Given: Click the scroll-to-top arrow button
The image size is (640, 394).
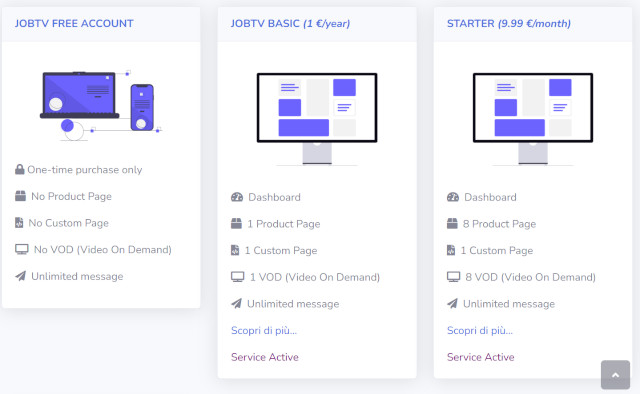Looking at the screenshot, I should click(x=615, y=375).
